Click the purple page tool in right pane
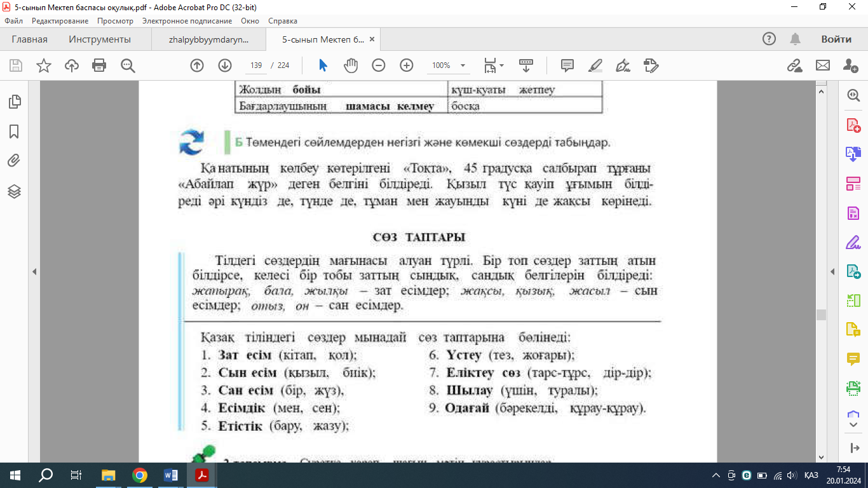Image resolution: width=868 pixels, height=488 pixels. point(853,213)
